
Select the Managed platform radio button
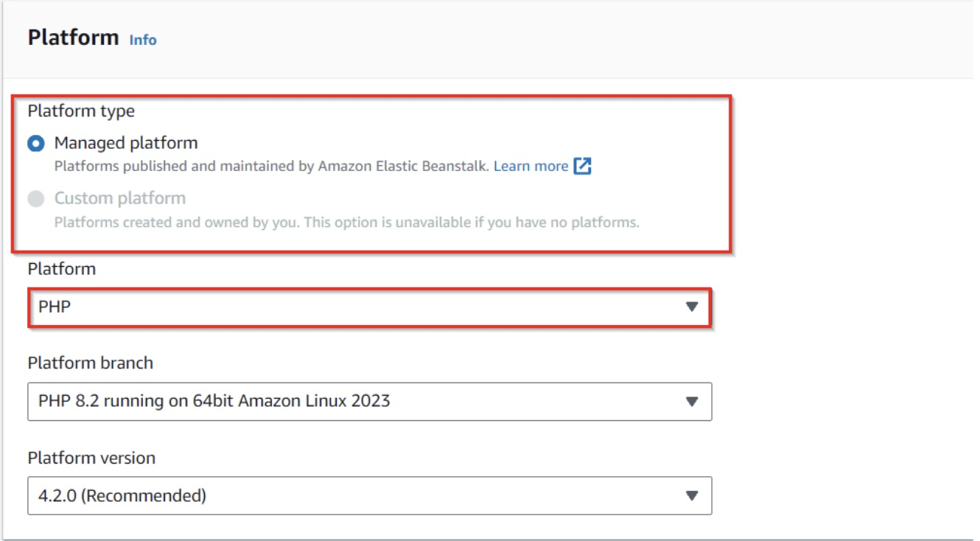coord(36,144)
